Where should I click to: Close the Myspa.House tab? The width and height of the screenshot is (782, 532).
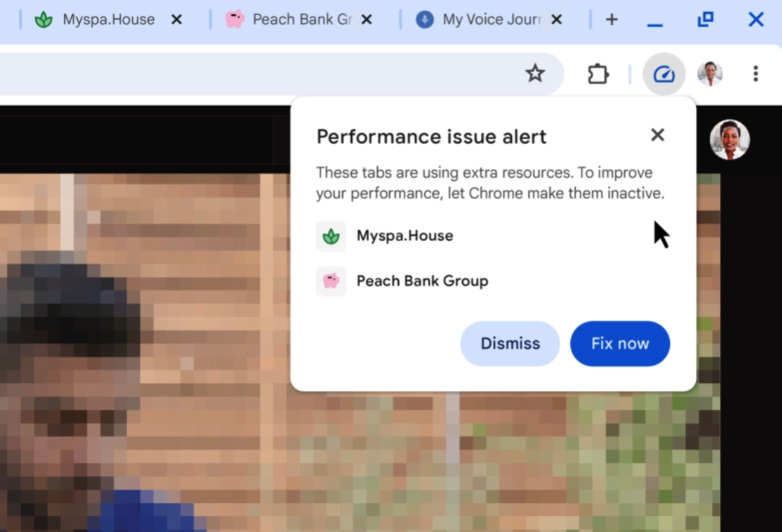click(176, 20)
